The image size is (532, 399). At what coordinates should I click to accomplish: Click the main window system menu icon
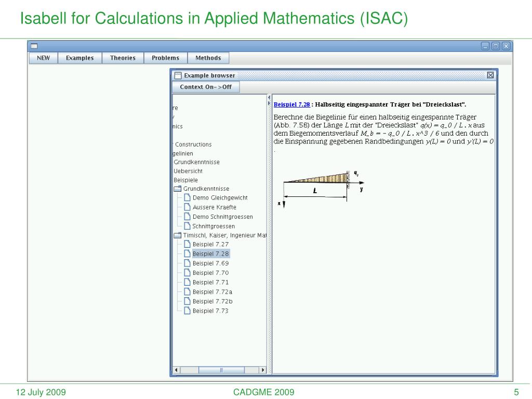tap(34, 46)
